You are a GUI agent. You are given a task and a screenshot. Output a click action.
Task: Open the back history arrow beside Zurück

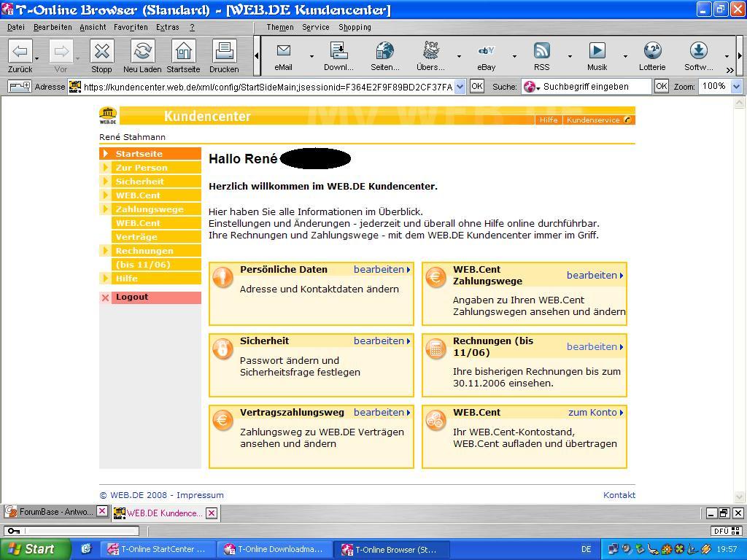point(36,58)
